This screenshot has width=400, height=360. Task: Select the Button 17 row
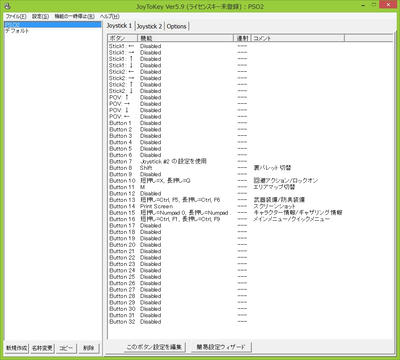250,225
